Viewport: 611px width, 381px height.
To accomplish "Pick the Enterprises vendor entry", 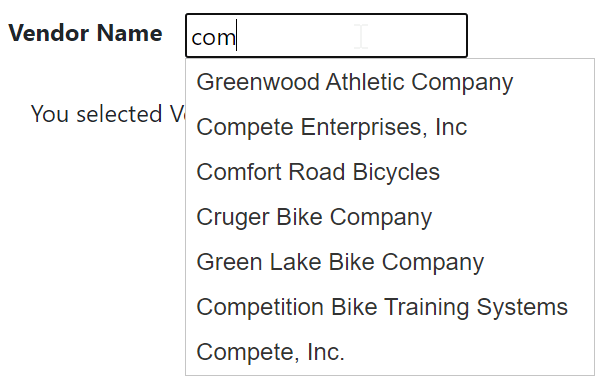I will coord(390,127).
